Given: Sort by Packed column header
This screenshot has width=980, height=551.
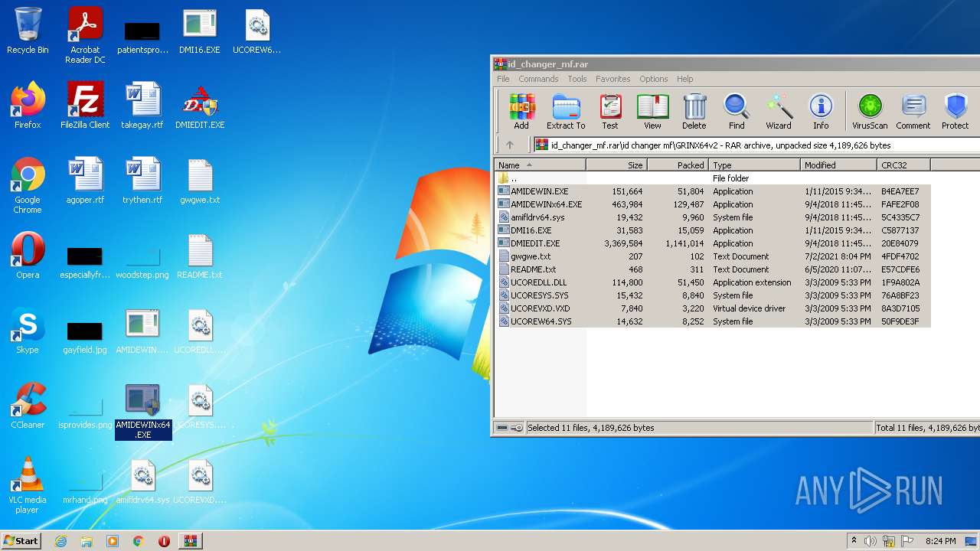Looking at the screenshot, I should 678,165.
